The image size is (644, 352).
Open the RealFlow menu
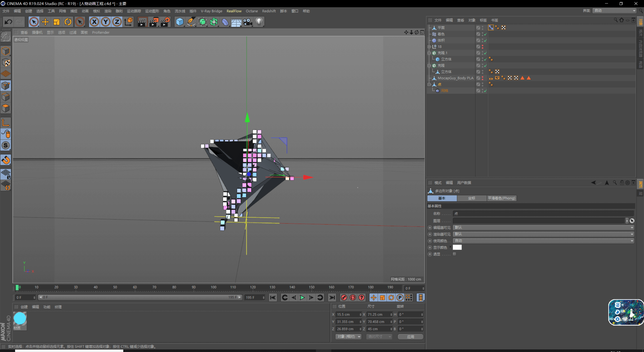pos(234,11)
